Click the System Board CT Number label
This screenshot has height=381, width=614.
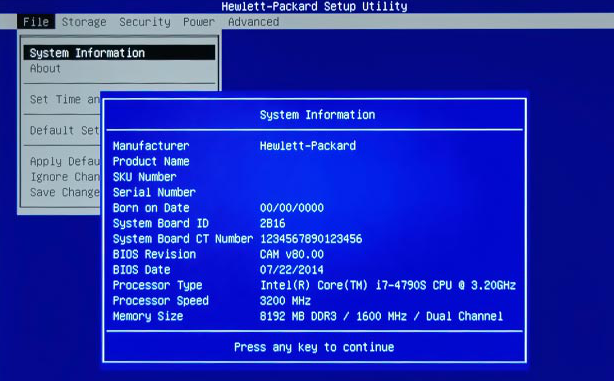(x=183, y=239)
